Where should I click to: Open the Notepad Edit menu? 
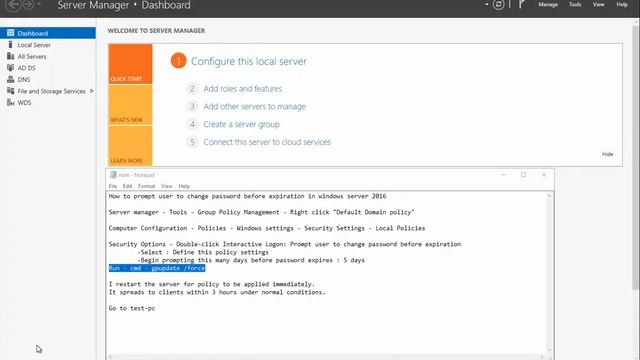click(x=127, y=186)
